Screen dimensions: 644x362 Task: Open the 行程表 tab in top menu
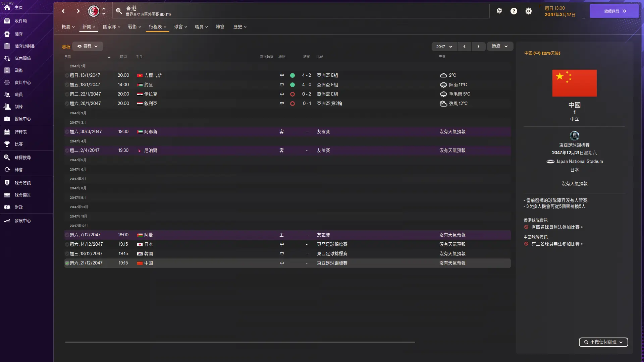pos(158,27)
